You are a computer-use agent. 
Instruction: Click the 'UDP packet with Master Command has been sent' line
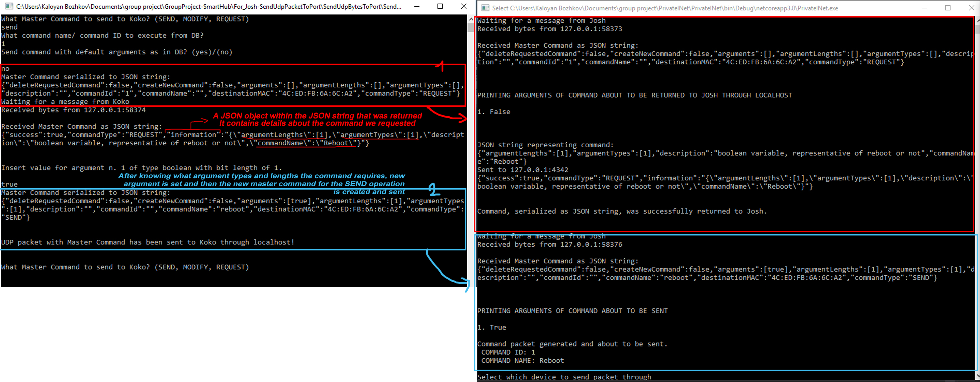tap(148, 242)
